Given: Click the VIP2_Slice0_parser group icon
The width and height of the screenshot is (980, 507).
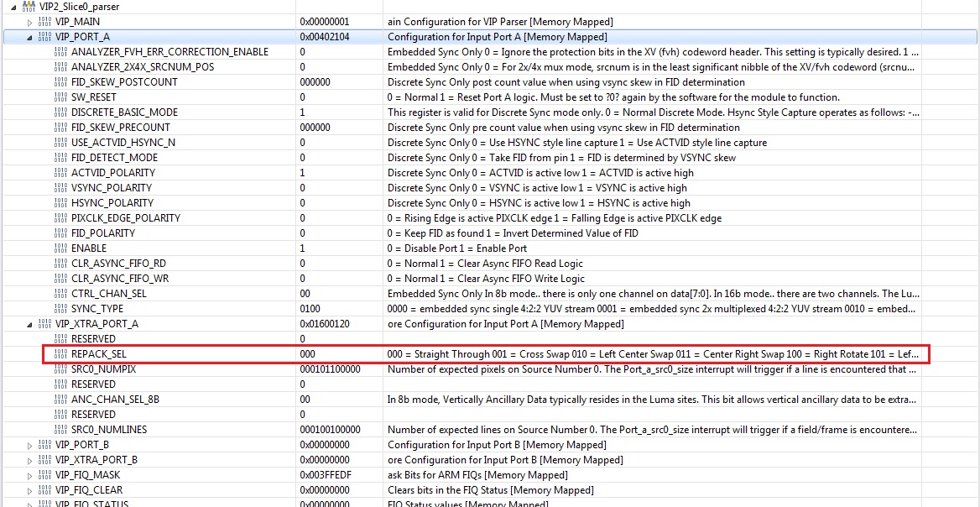Looking at the screenshot, I should 28,7.
